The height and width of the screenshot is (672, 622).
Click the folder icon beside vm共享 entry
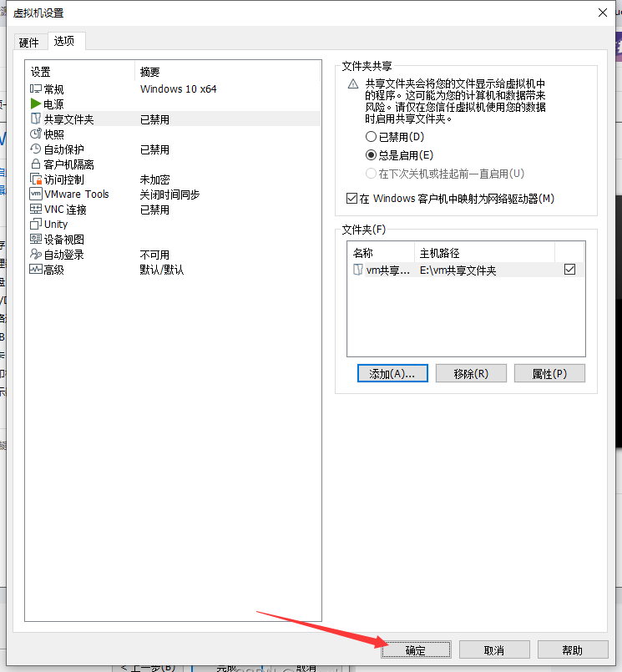coord(358,270)
